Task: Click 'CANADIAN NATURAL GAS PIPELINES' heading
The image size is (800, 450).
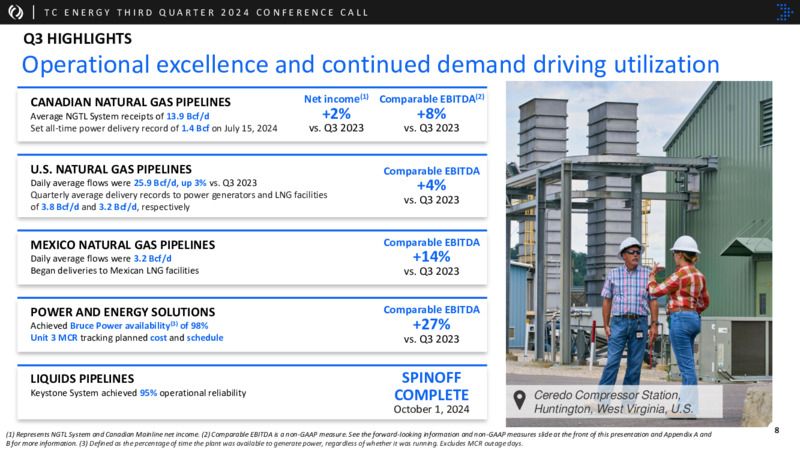Action: point(131,102)
